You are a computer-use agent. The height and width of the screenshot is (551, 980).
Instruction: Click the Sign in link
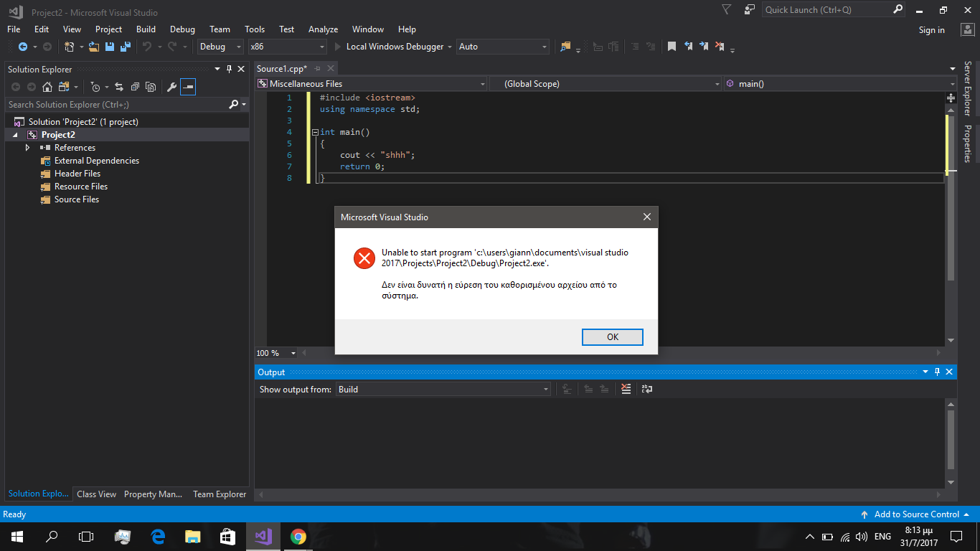pos(931,30)
